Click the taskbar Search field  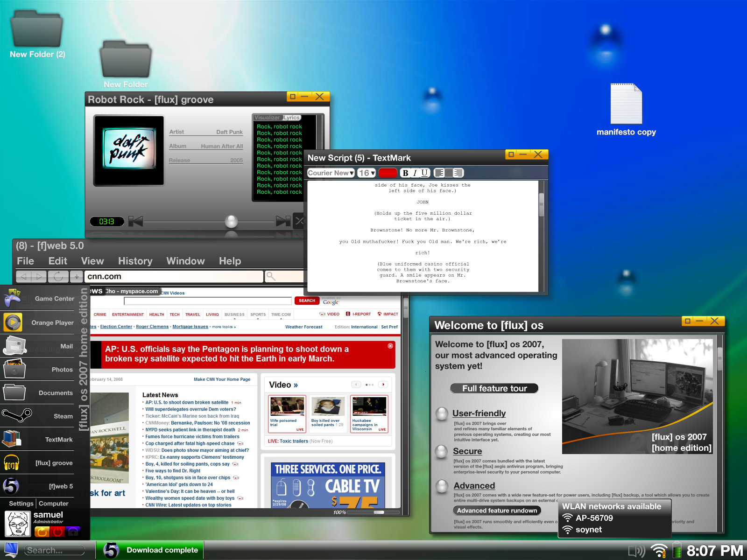pos(54,551)
